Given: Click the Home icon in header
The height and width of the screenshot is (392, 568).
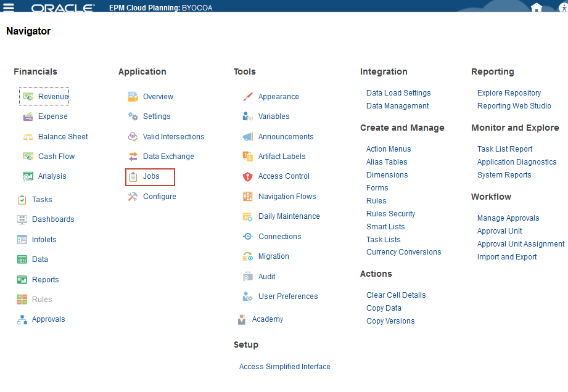Looking at the screenshot, I should pos(537,7).
